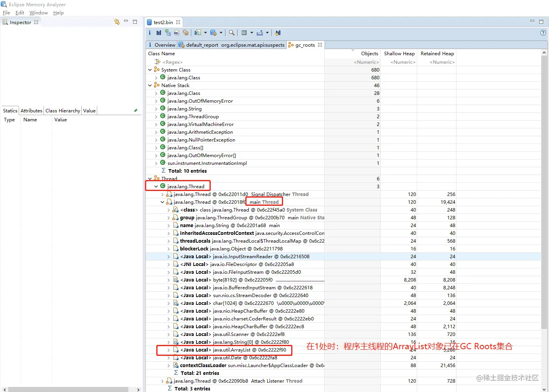Image resolution: width=549 pixels, height=392 pixels.
Task: Click the Total: 21 entries row
Action: coord(343,373)
